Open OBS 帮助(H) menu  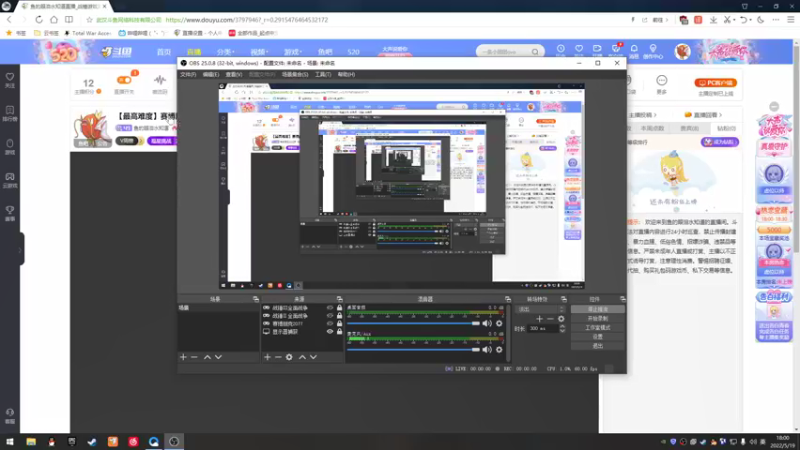346,74
